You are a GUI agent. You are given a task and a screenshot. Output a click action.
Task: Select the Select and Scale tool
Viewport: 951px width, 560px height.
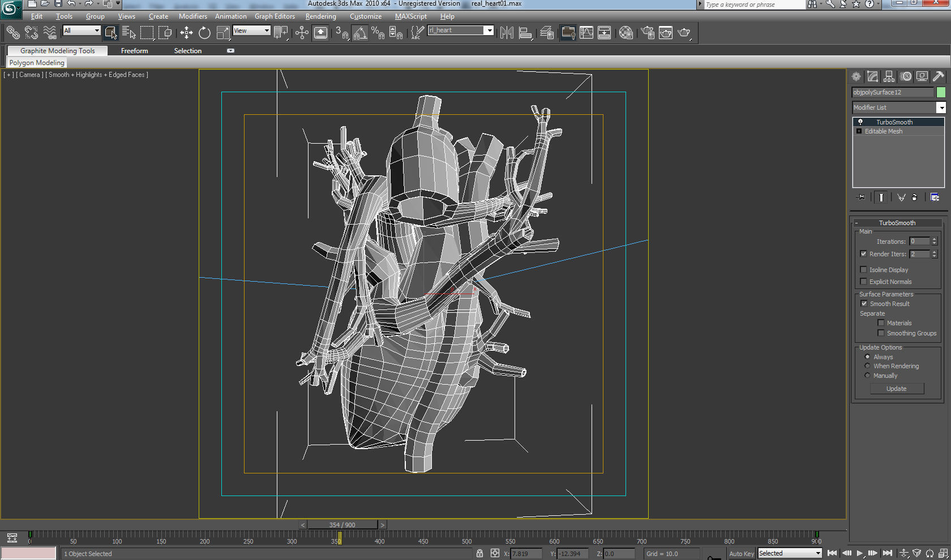[x=223, y=33]
